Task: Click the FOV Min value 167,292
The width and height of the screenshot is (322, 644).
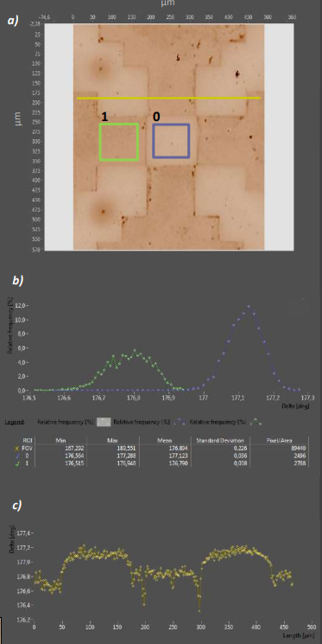Action: 74,447
